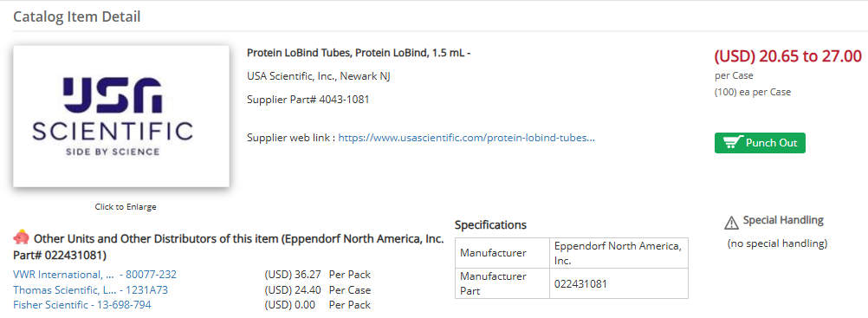Click the pink piggy bank savings icon
The image size is (868, 318).
[x=21, y=237]
